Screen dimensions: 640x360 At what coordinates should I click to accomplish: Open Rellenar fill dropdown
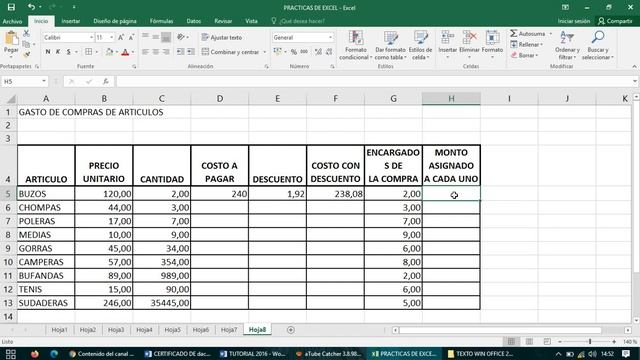tap(526, 44)
